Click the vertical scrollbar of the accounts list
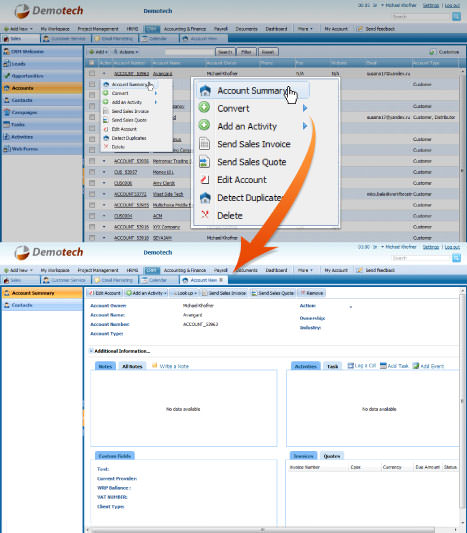The height and width of the screenshot is (533, 467). pos(462,155)
